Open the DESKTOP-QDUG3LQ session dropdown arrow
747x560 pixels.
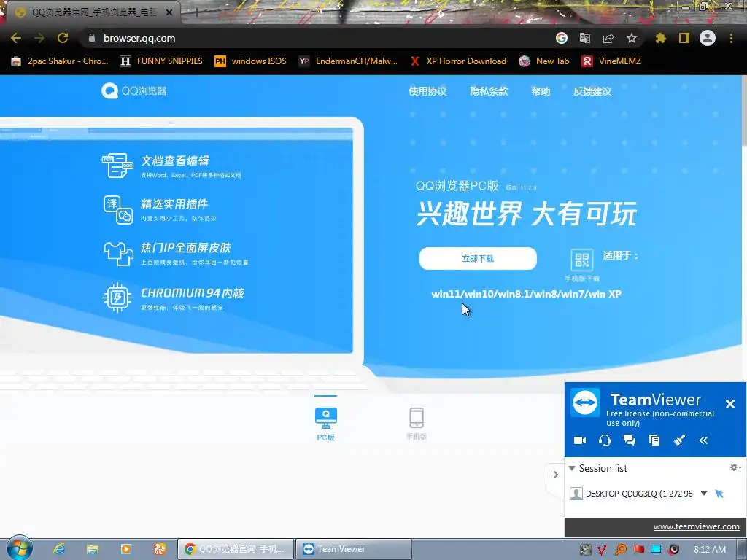704,494
